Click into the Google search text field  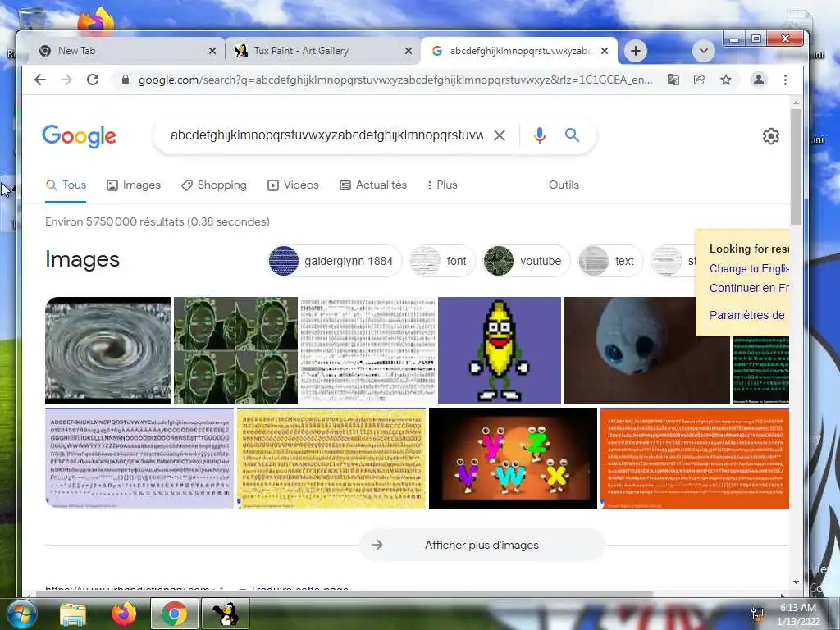coord(326,135)
